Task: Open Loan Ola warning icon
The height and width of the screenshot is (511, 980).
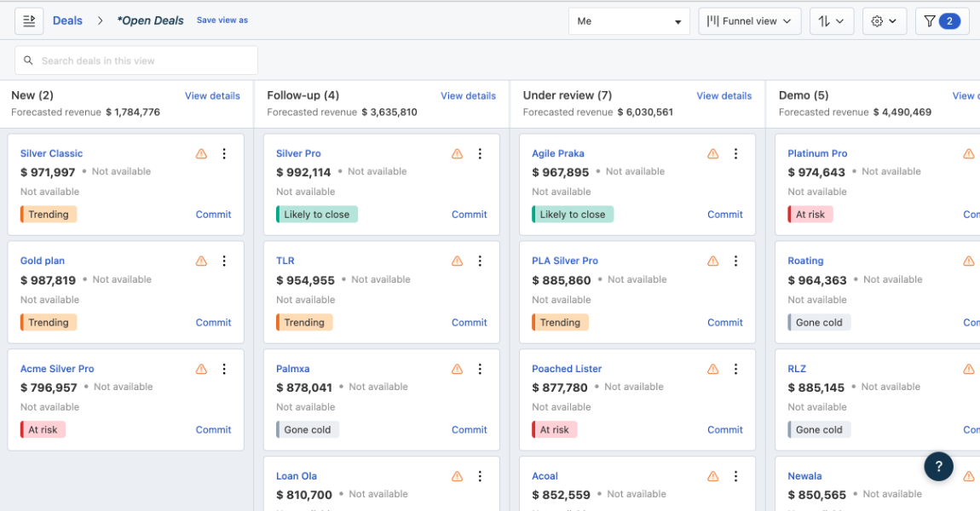Action: (x=457, y=477)
